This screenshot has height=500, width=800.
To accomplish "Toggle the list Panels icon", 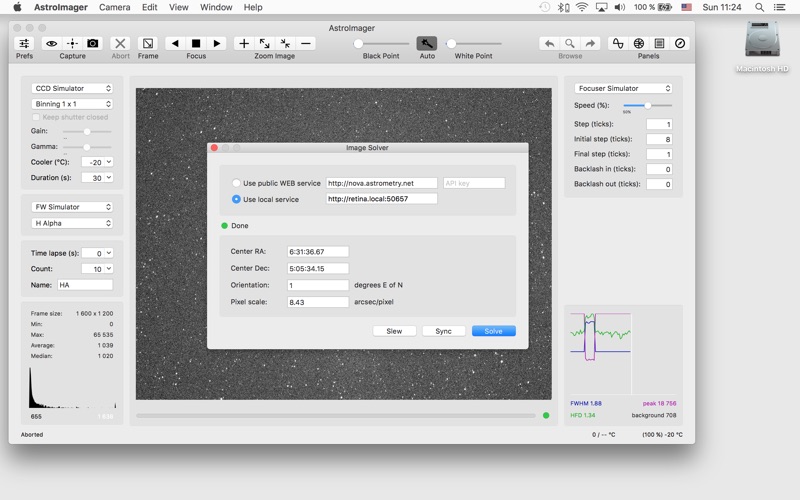I will pos(659,43).
